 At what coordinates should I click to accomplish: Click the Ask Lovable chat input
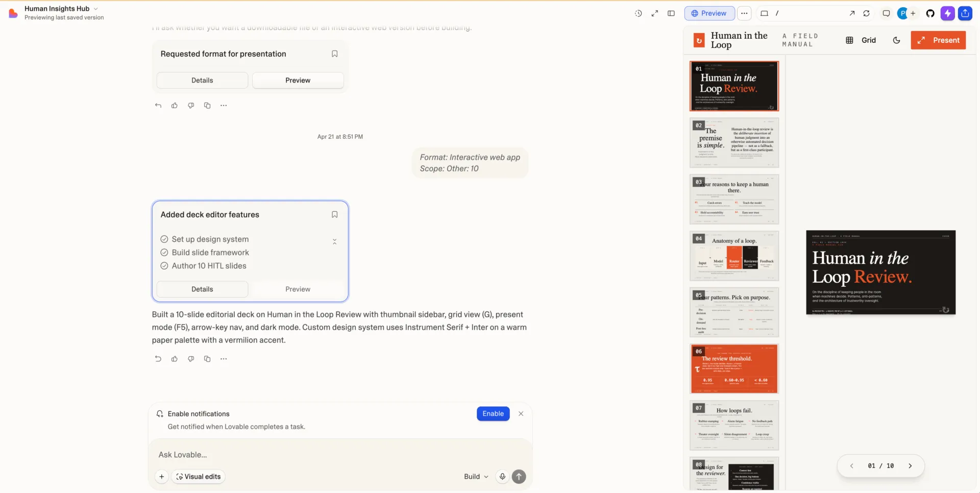click(x=340, y=455)
